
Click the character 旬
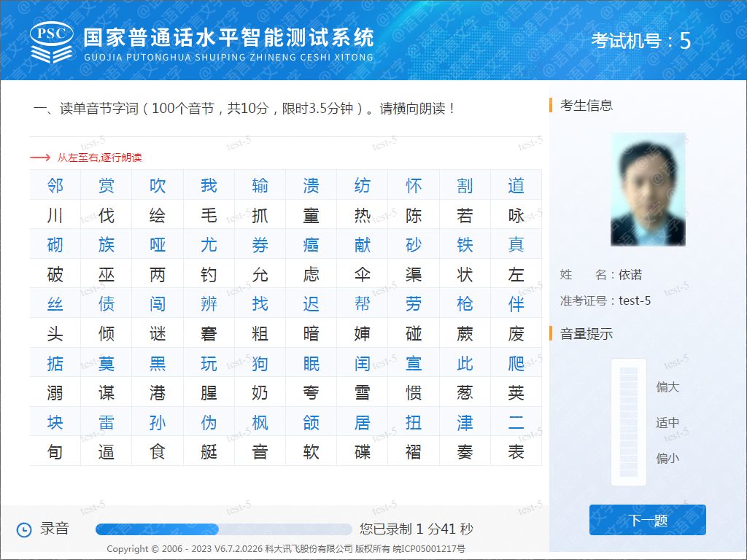[55, 452]
